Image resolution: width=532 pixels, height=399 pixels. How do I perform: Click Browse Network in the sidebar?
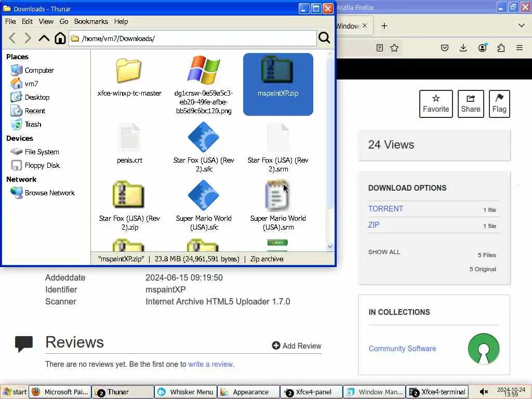[43, 193]
